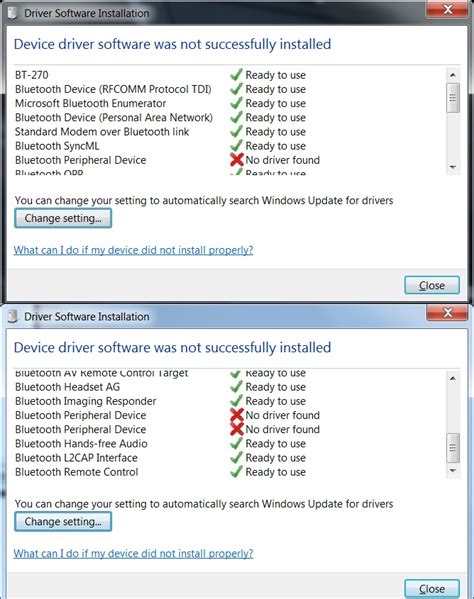Click the driver installation icon in top title bar

click(13, 13)
